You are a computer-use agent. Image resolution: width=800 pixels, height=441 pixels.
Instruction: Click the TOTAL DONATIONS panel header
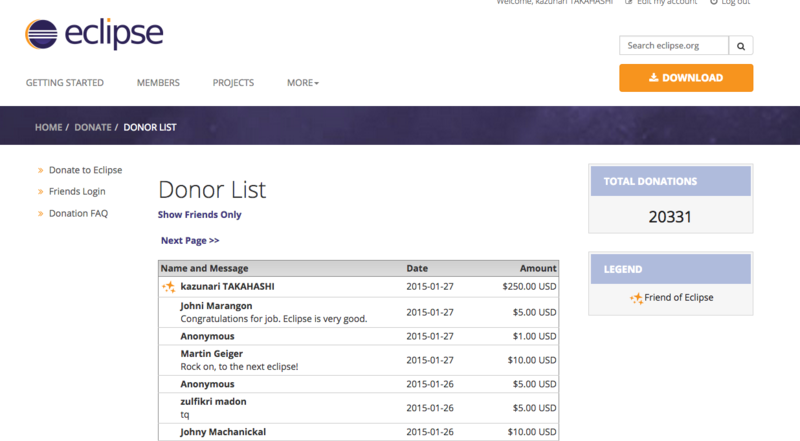coord(670,181)
